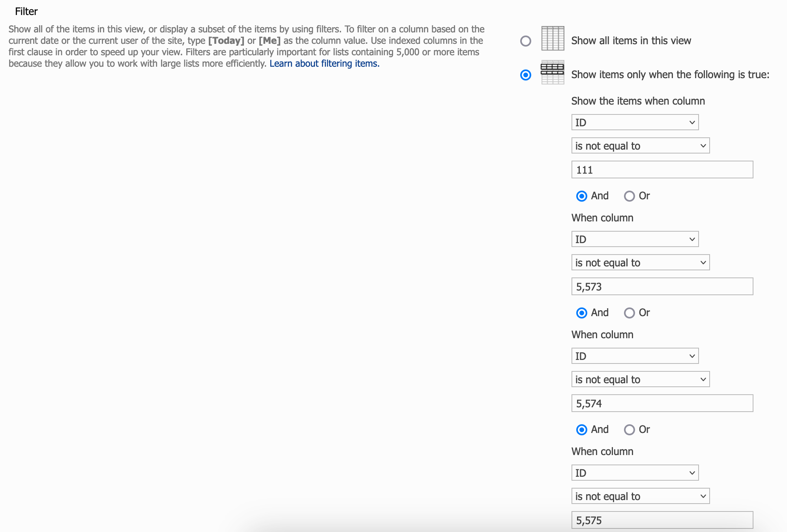Image resolution: width=787 pixels, height=532 pixels.
Task: Click the filtered table icon beside Show items only
Action: (x=552, y=74)
